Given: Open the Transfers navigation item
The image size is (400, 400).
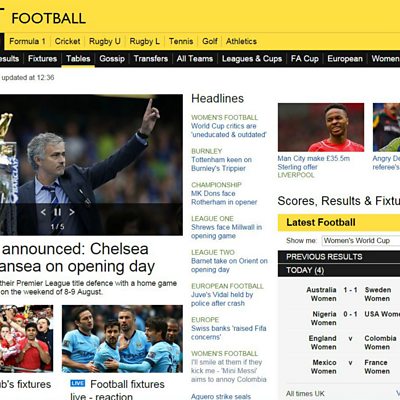Looking at the screenshot, I should (x=151, y=59).
